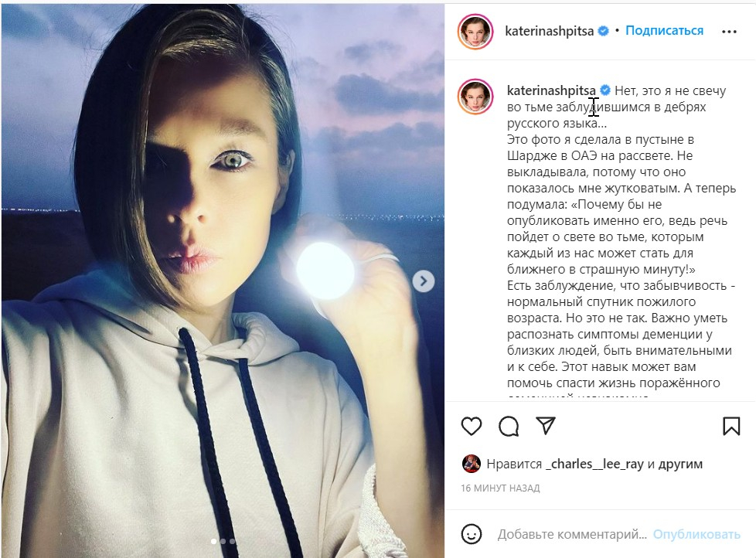Open katerinashpitsa avatar beside caption
The height and width of the screenshot is (558, 756).
(475, 97)
